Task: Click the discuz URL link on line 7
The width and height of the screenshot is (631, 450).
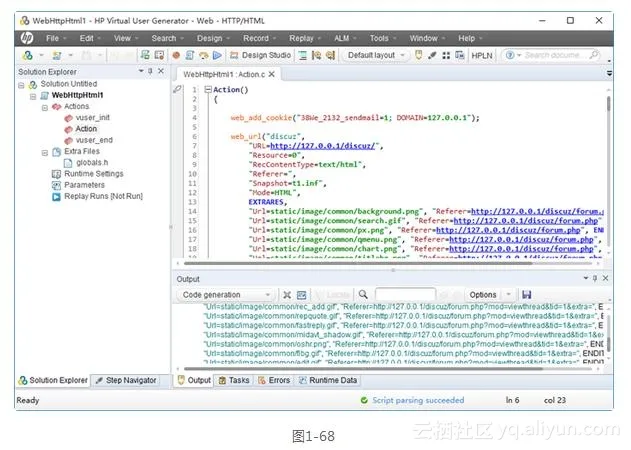Action: [x=322, y=146]
